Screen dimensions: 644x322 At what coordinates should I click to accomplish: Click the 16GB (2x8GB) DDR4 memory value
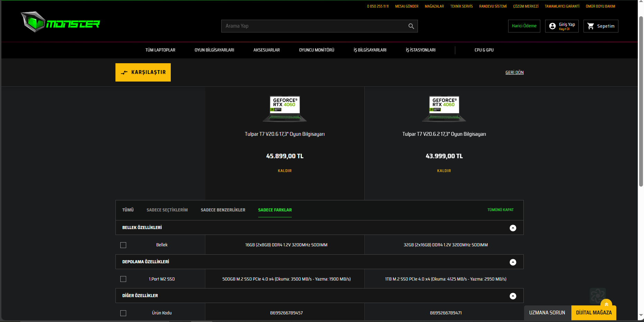pos(286,245)
